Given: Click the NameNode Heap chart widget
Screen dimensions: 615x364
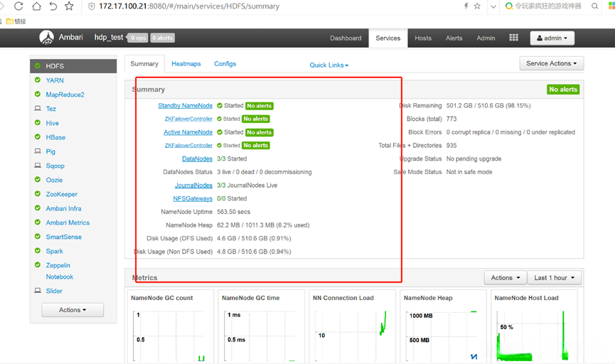Looking at the screenshot, I should 443,326.
